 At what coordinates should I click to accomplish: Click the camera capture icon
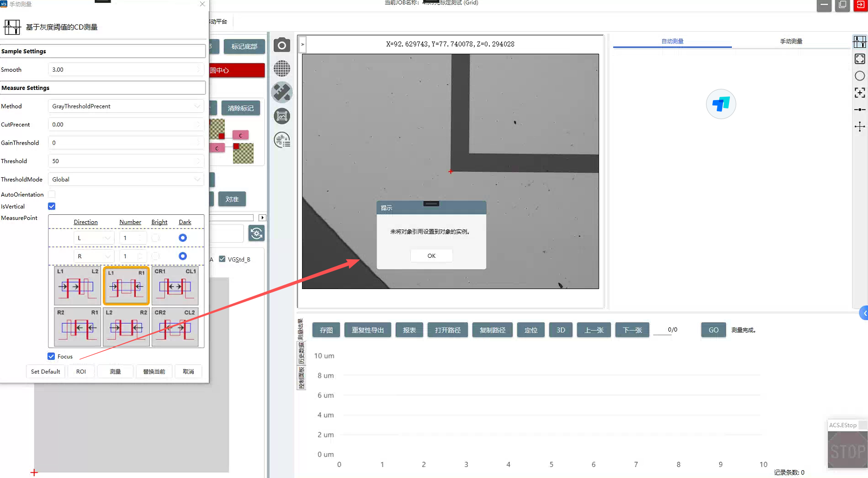(282, 45)
